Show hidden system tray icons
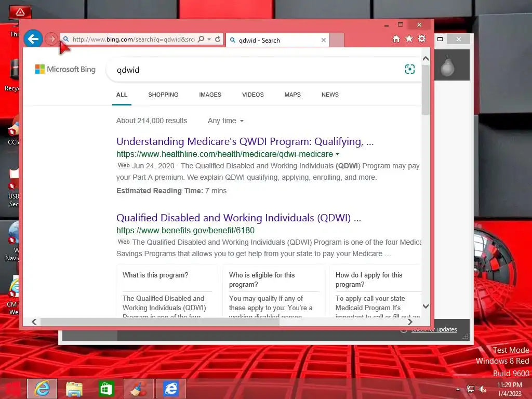Image resolution: width=532 pixels, height=399 pixels. coord(458,389)
